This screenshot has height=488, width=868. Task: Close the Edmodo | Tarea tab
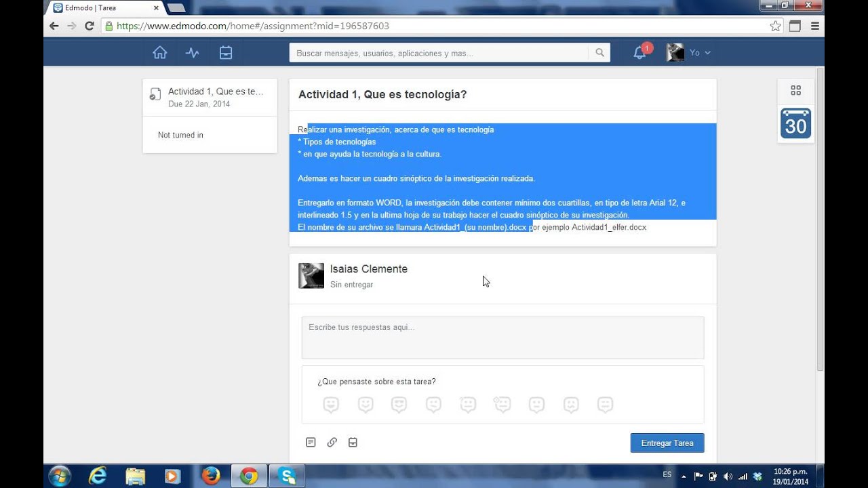click(x=156, y=8)
